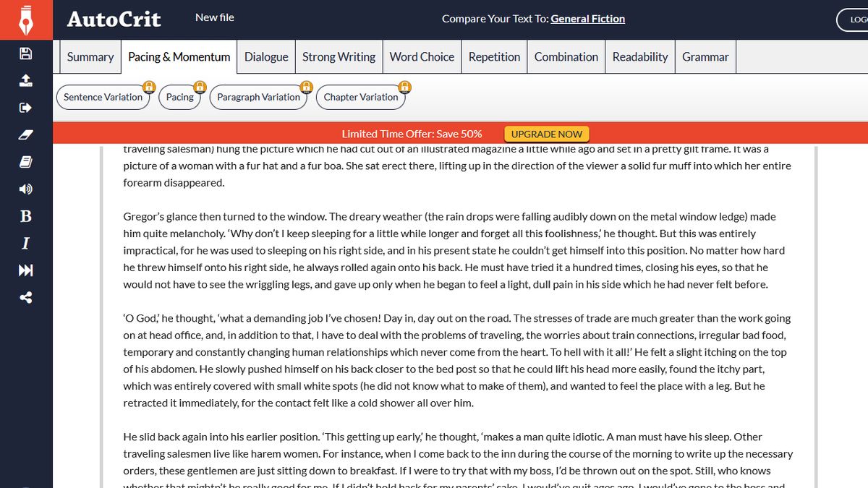The image size is (868, 488).
Task: Open the book icon in the sidebar
Action: (x=25, y=161)
